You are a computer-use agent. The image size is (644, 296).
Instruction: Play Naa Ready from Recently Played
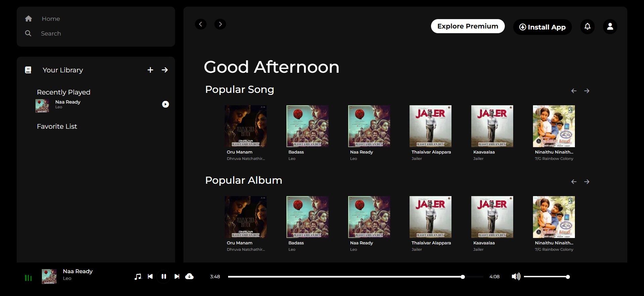(x=165, y=104)
